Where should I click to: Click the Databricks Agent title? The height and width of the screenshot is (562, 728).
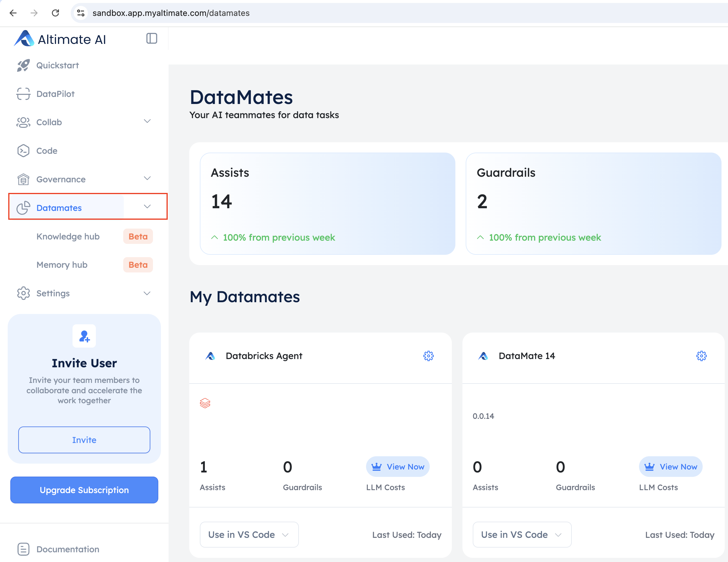pyautogui.click(x=264, y=356)
